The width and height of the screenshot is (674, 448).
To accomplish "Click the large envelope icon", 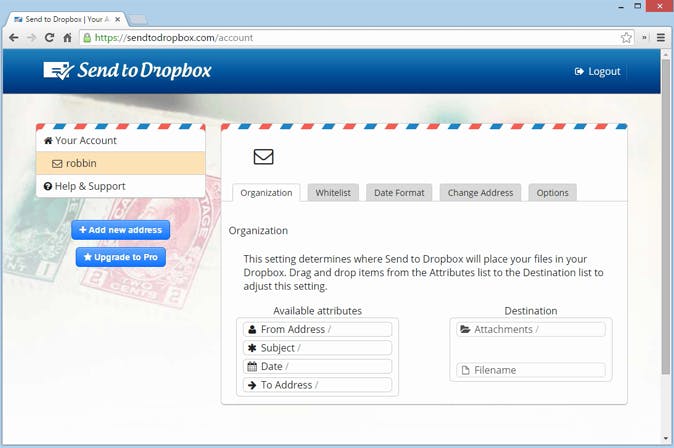I will click(x=263, y=157).
